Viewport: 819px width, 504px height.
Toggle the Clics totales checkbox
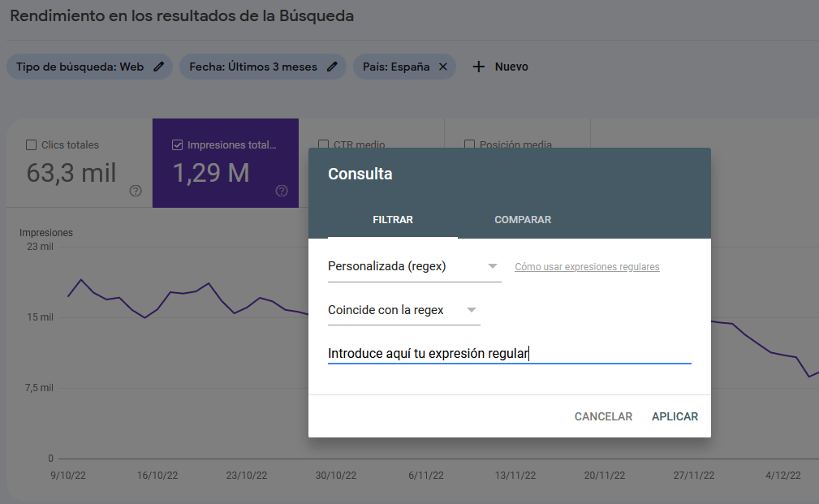[32, 145]
